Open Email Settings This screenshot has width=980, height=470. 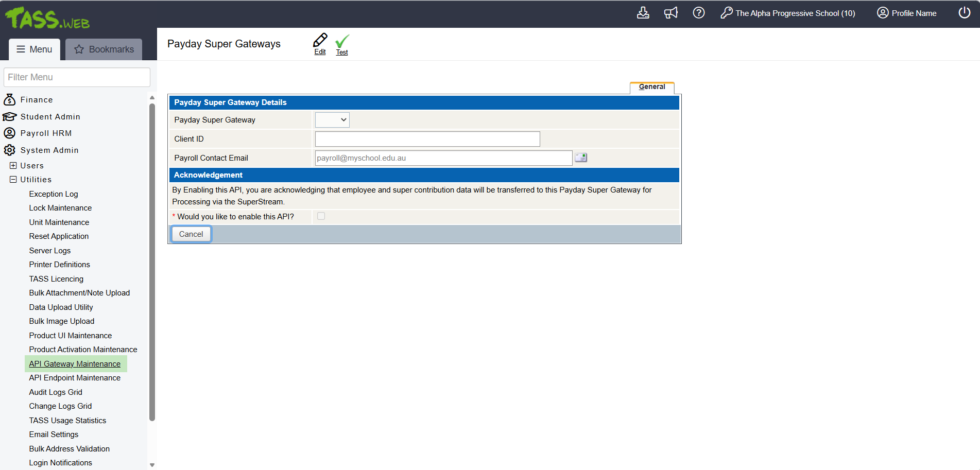[x=54, y=434]
